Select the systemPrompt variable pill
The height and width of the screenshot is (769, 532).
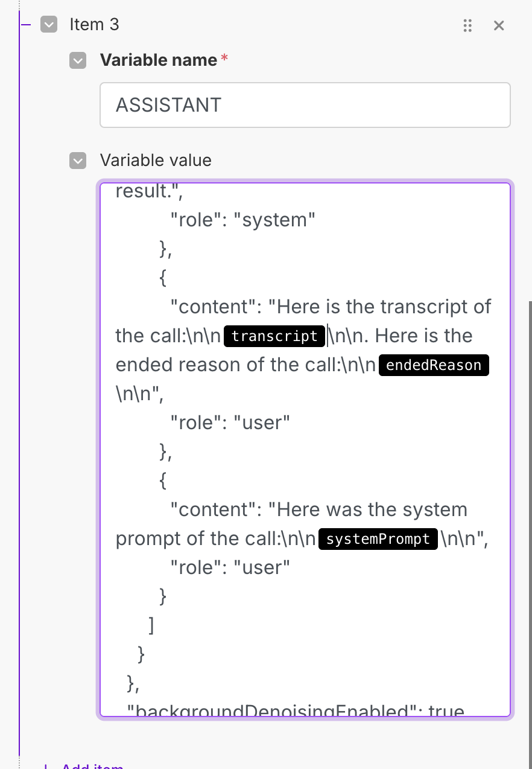point(378,539)
